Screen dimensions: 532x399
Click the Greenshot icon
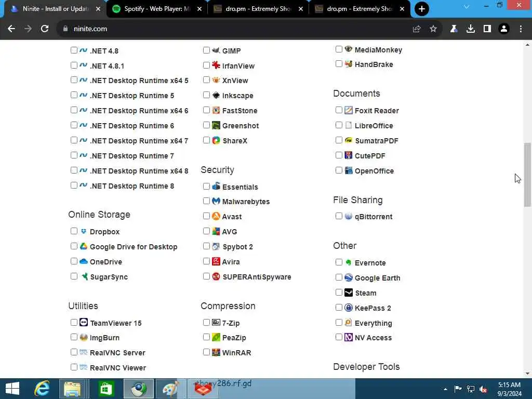(216, 125)
